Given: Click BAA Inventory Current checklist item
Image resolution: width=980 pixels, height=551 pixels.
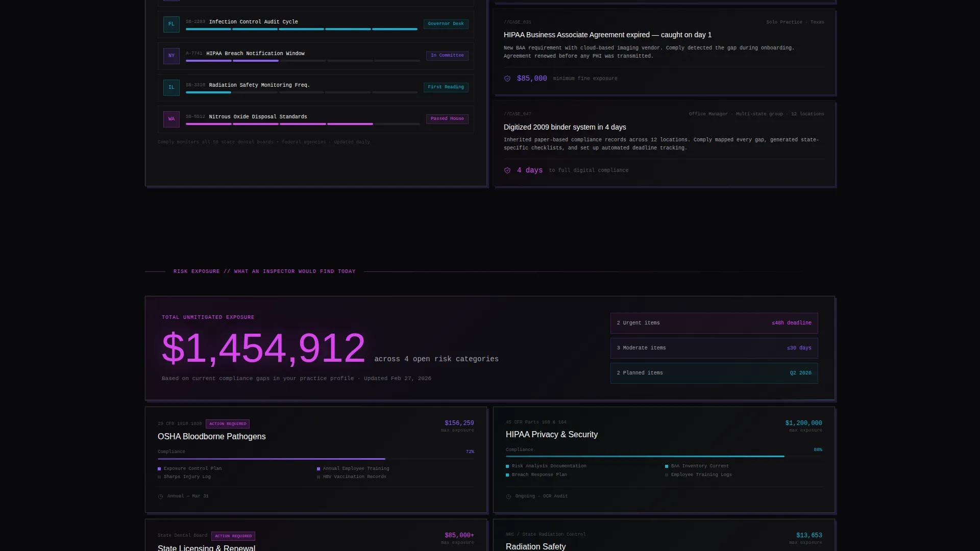Looking at the screenshot, I should 697,466.
